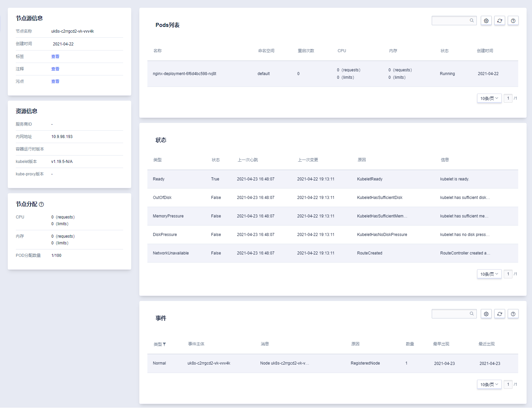Image resolution: width=532 pixels, height=408 pixels.
Task: Select the NetworkUnavailable condition row
Action: 332,253
